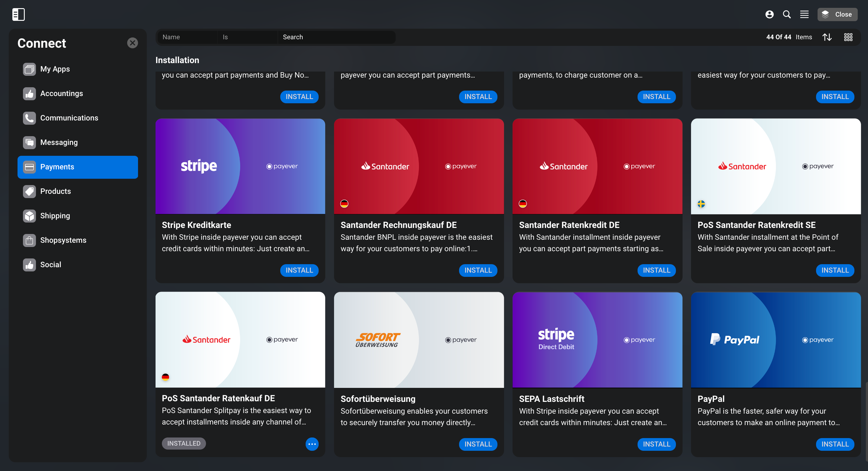Click the 44 Of 44 Items counter
The image size is (868, 471).
click(x=789, y=37)
